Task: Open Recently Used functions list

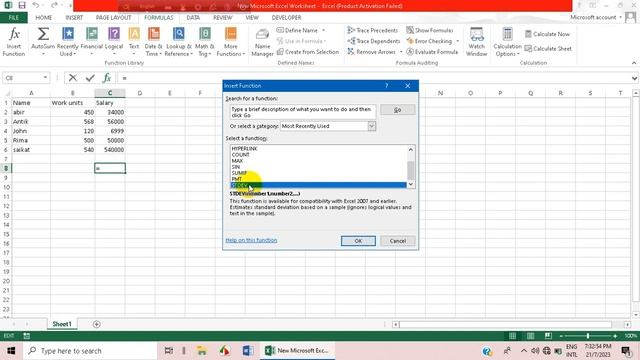Action: pyautogui.click(x=67, y=42)
